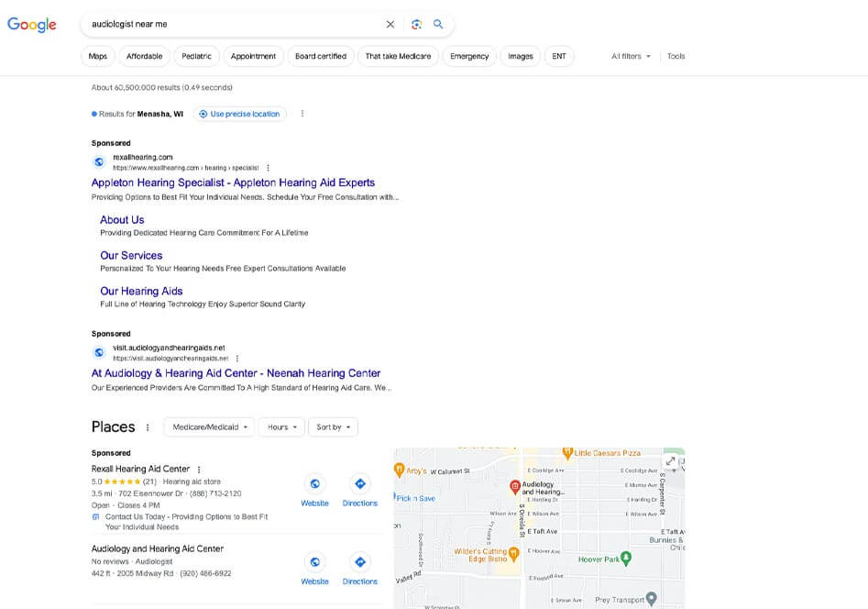Expand the map to full view
This screenshot has height=609, width=868.
[x=671, y=461]
